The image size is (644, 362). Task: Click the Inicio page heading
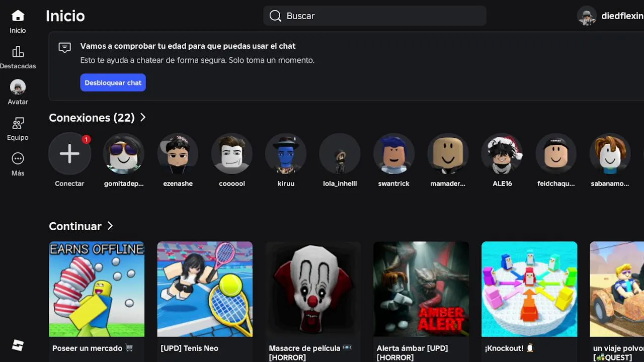tap(65, 16)
